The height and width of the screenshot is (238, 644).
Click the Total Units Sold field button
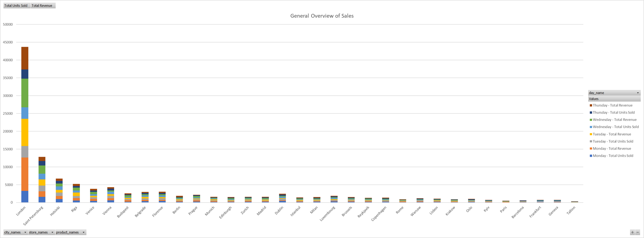pos(16,5)
